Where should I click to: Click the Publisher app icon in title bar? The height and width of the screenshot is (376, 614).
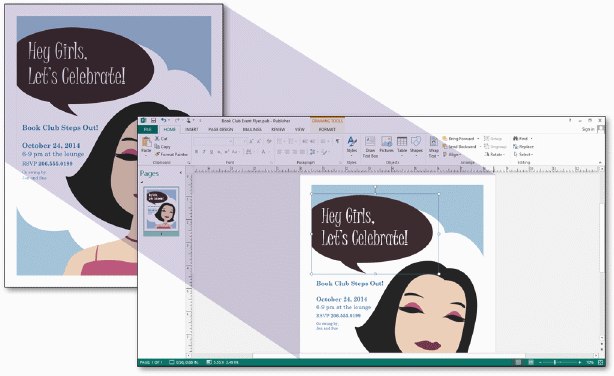pyautogui.click(x=144, y=121)
